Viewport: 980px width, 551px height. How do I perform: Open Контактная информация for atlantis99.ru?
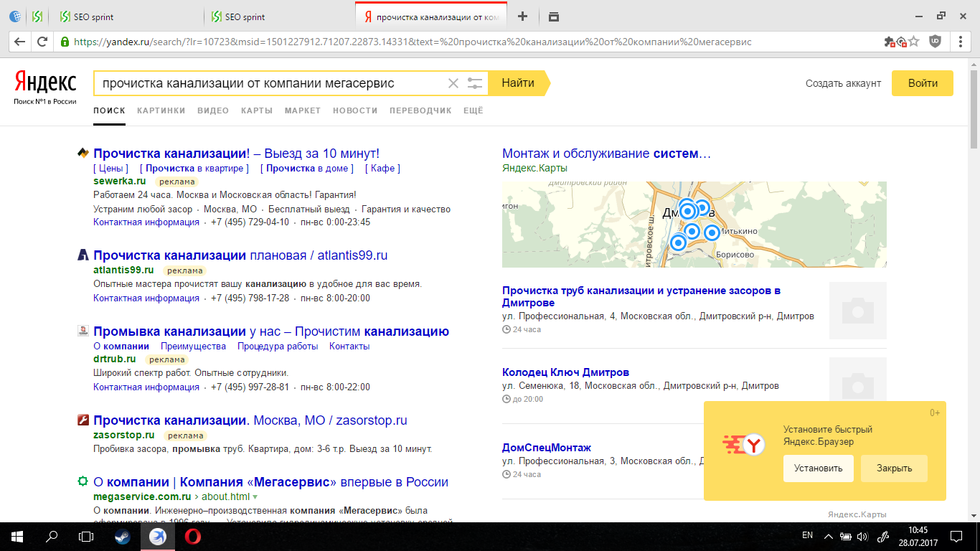pyautogui.click(x=146, y=298)
